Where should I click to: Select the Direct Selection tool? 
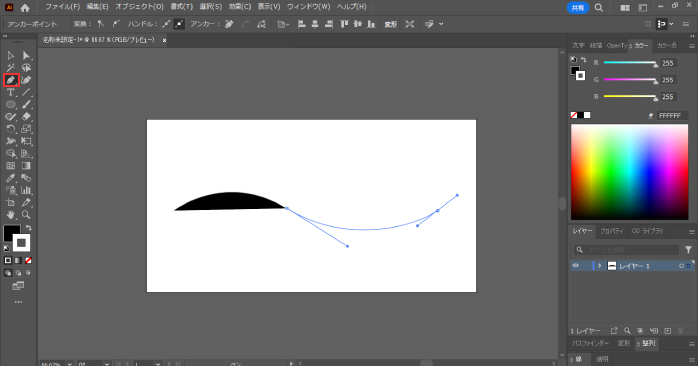26,56
